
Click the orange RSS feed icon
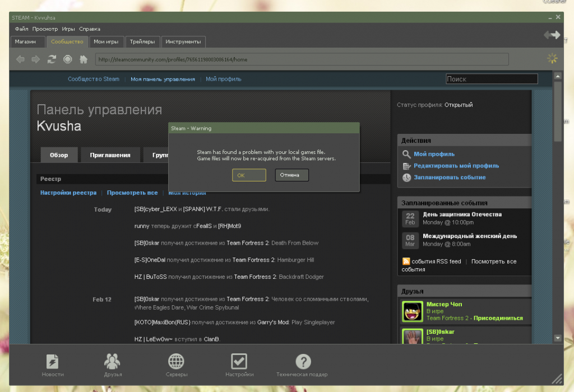406,262
